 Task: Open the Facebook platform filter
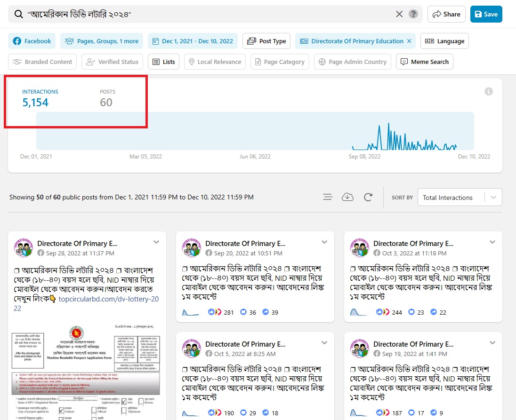click(x=32, y=41)
